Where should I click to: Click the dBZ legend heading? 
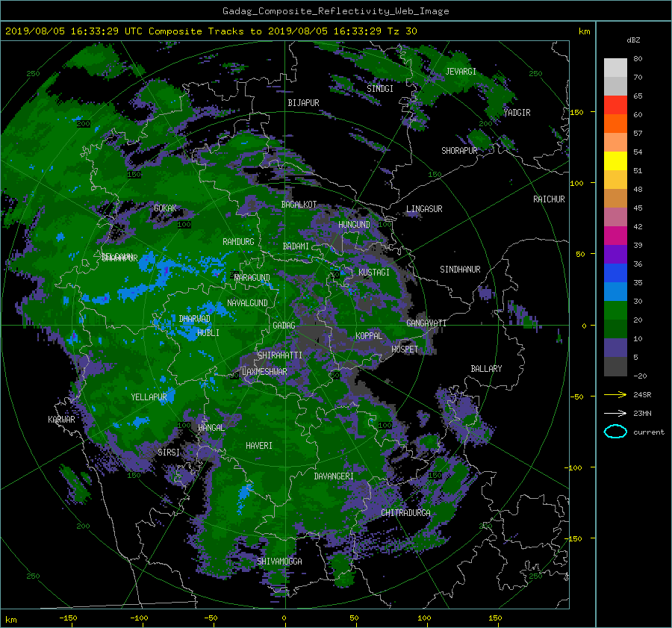coord(633,40)
